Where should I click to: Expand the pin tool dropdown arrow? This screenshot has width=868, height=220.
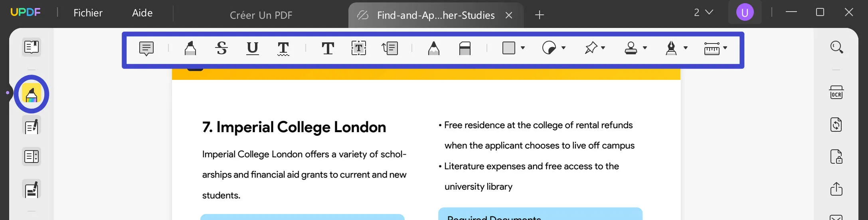603,48
